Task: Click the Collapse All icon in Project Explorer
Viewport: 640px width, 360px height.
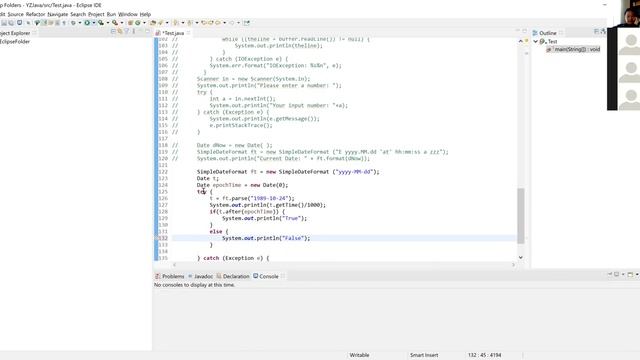Action: point(113,31)
